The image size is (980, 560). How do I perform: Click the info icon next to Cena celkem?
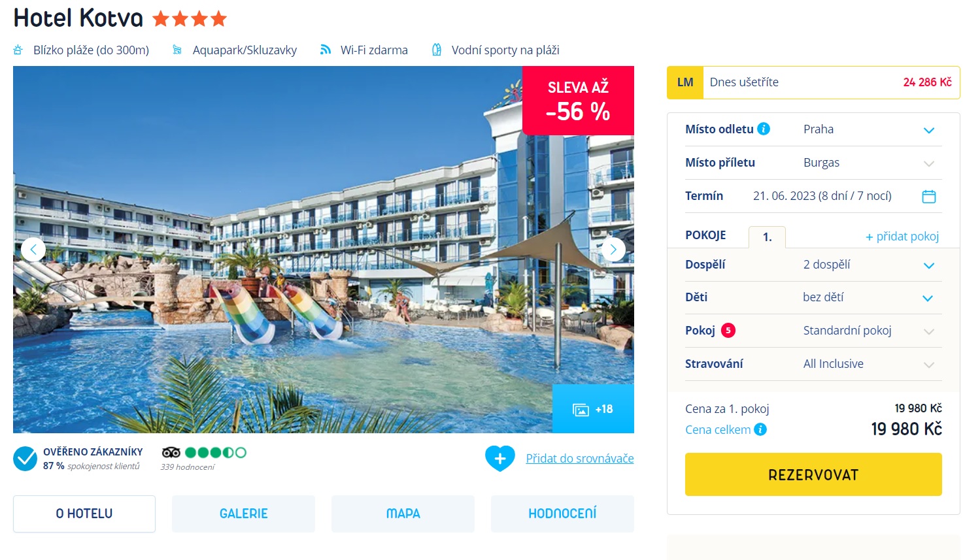(x=760, y=429)
